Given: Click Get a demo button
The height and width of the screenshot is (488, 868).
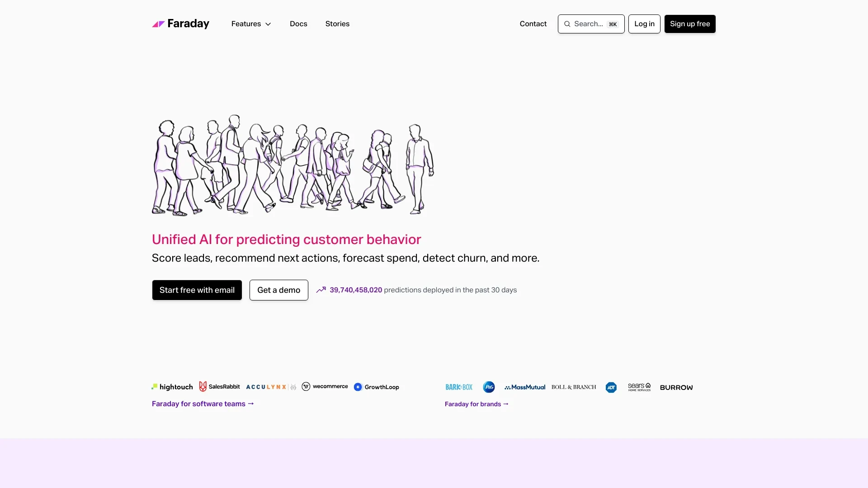Looking at the screenshot, I should point(278,290).
